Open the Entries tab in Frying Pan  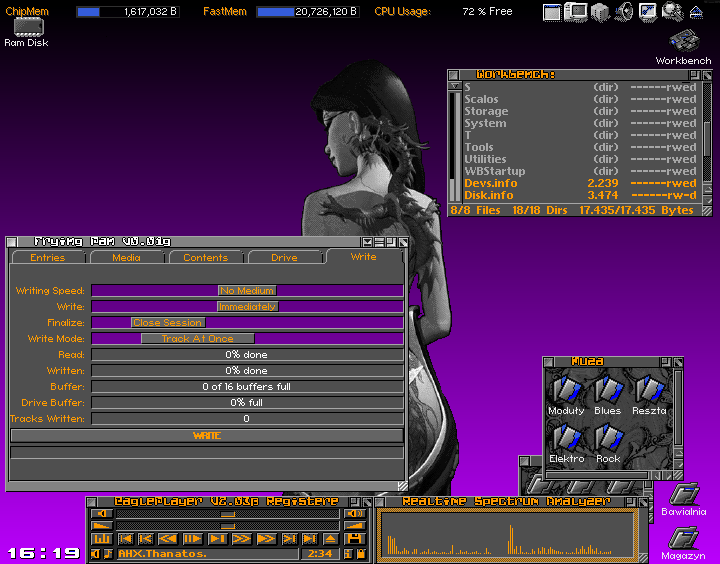click(48, 257)
